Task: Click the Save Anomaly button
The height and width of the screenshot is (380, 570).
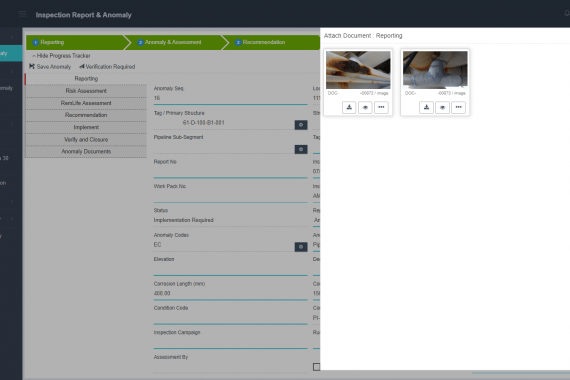Action: pyautogui.click(x=50, y=67)
